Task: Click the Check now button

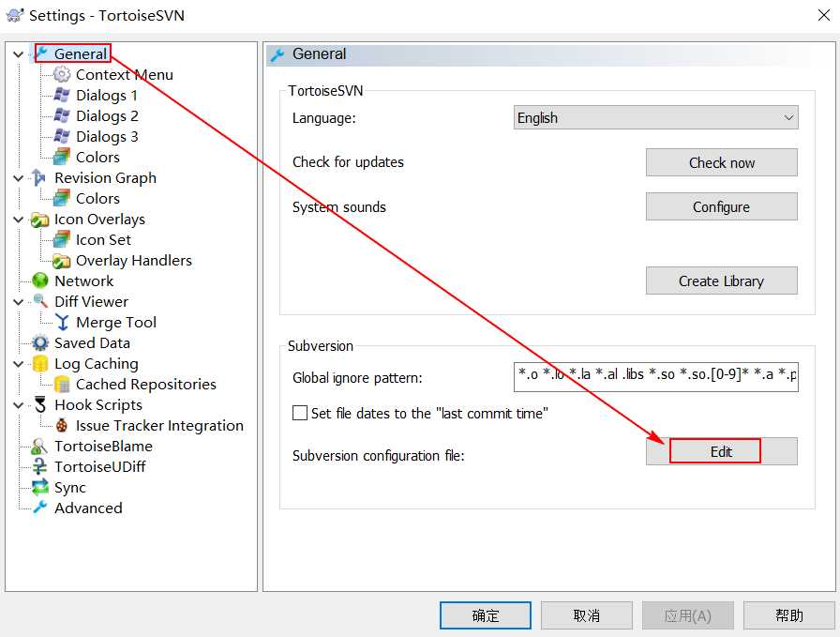Action: point(722,162)
